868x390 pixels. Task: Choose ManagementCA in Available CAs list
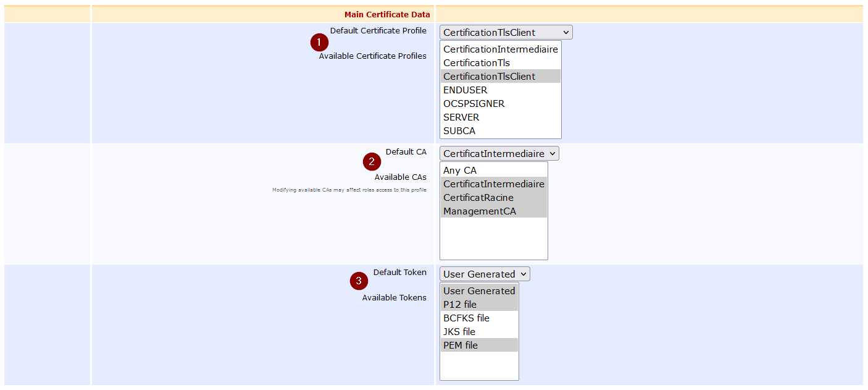tap(480, 211)
